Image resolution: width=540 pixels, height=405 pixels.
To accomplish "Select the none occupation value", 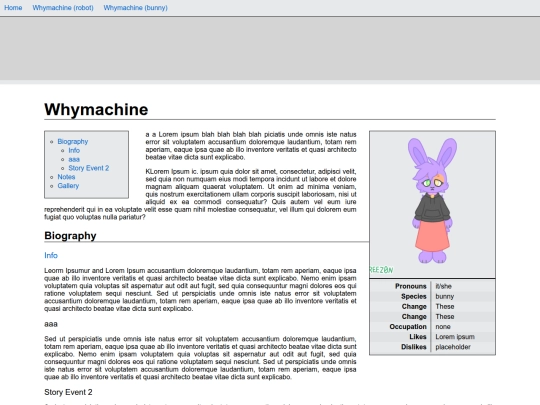I will click(x=443, y=327).
